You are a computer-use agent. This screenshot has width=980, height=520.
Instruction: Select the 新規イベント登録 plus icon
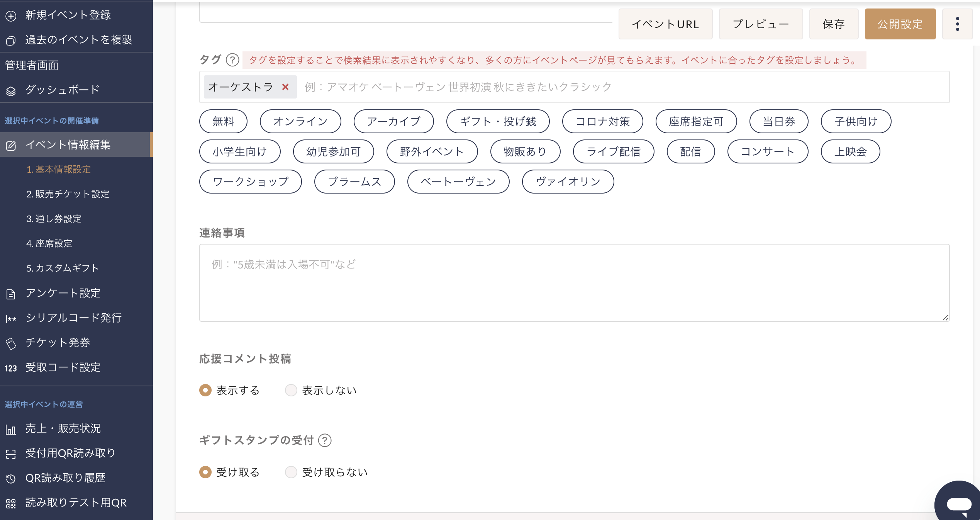(11, 15)
